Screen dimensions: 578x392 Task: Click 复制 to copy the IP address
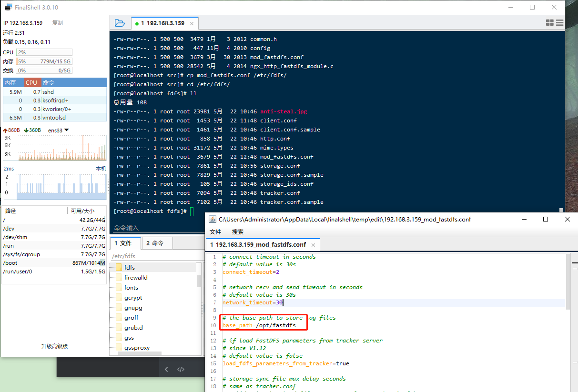[x=57, y=23]
